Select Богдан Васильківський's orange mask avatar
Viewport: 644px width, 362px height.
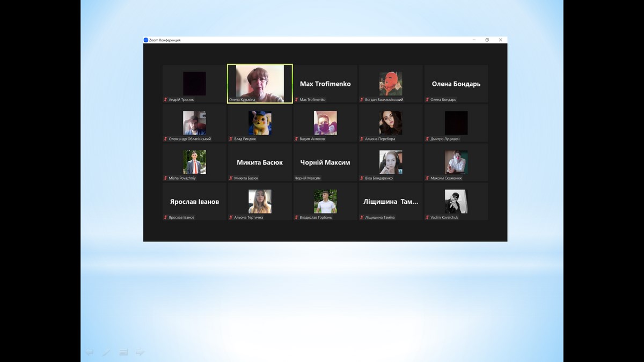point(391,83)
